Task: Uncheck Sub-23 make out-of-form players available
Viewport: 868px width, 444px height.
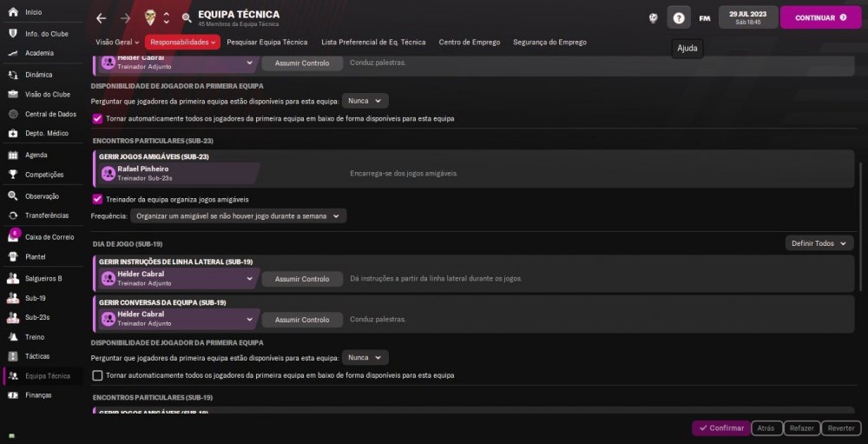Action: point(98,119)
